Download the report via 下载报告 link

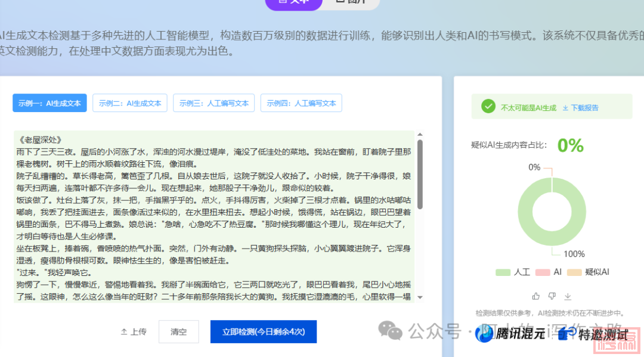click(x=580, y=108)
